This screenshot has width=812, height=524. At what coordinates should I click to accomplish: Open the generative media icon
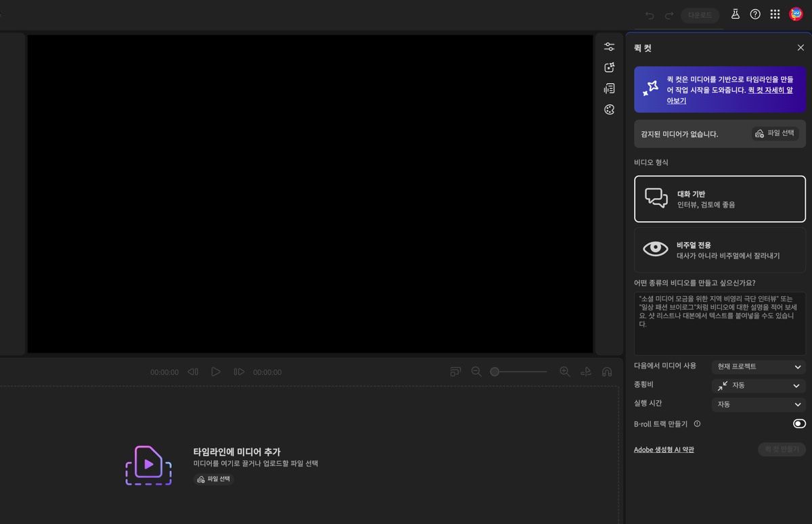pyautogui.click(x=609, y=68)
